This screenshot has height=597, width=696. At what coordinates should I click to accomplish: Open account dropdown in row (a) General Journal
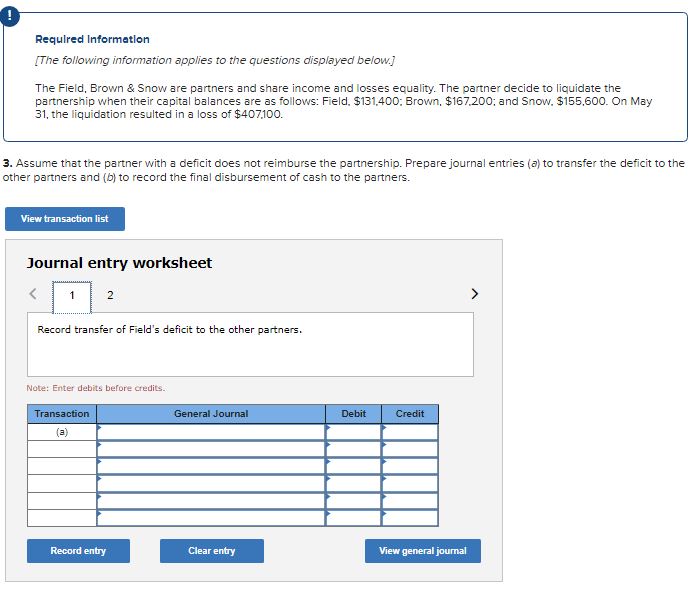coord(211,432)
